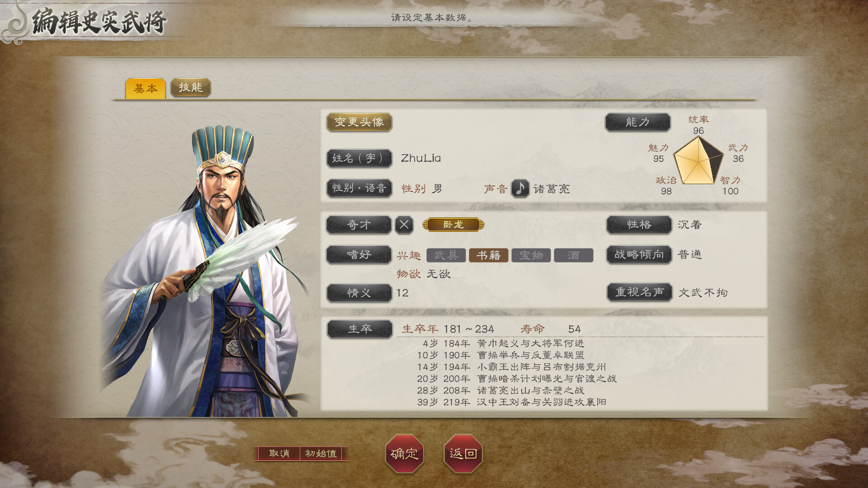Confirm with the 确定 button

pos(404,454)
